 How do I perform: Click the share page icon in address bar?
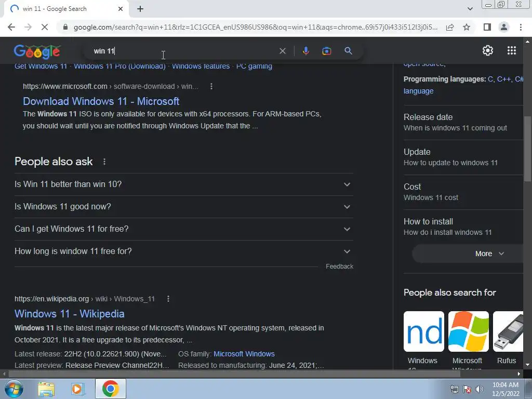450,27
